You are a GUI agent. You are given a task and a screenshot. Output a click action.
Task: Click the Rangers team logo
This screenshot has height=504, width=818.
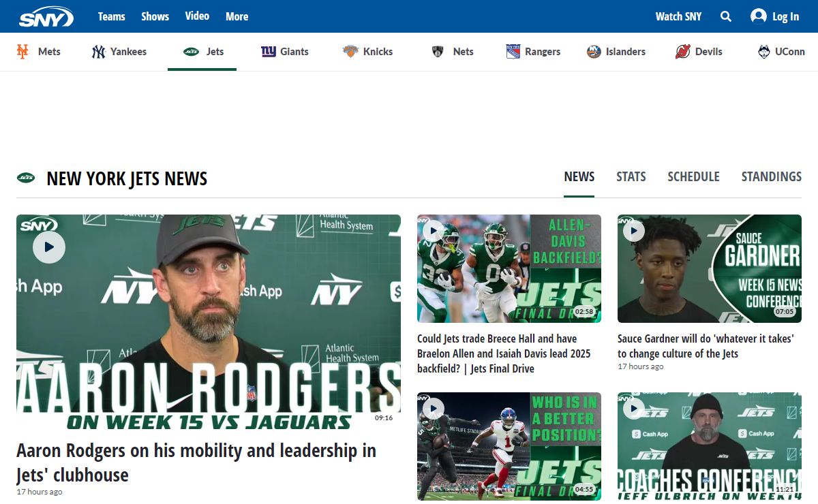pos(513,51)
